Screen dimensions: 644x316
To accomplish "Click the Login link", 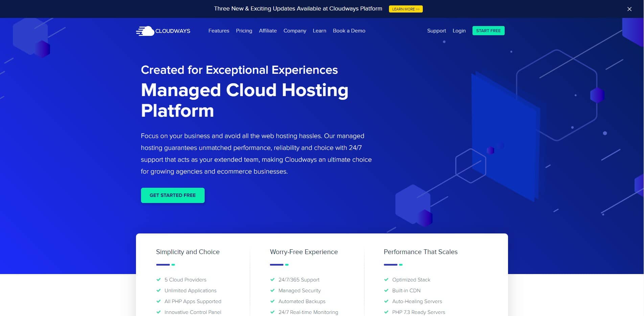I will click(459, 31).
